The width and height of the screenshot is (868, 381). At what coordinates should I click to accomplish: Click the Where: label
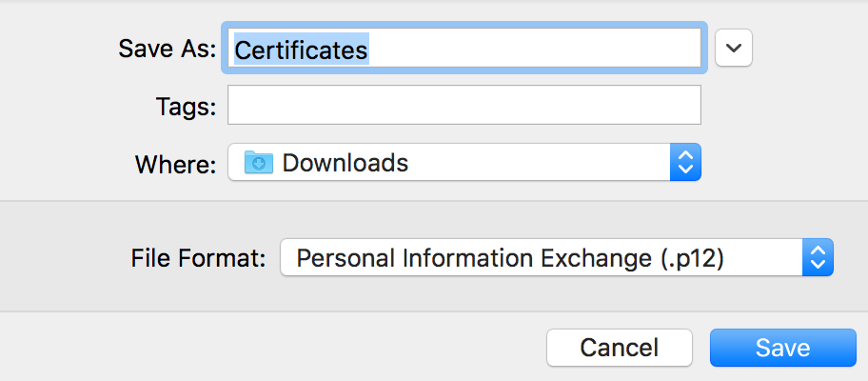coord(175,164)
